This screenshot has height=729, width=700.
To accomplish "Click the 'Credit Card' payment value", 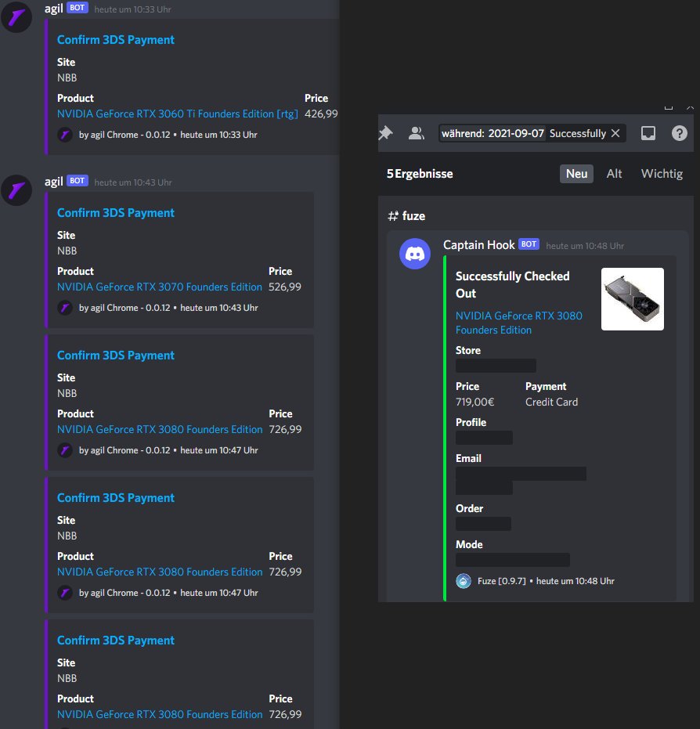I will pyautogui.click(x=552, y=402).
